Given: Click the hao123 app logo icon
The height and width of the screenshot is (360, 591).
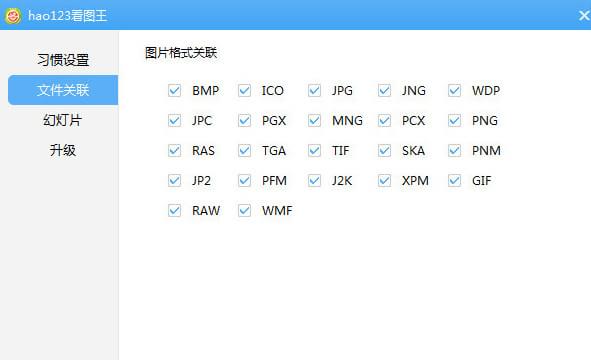Looking at the screenshot, I should coord(13,16).
